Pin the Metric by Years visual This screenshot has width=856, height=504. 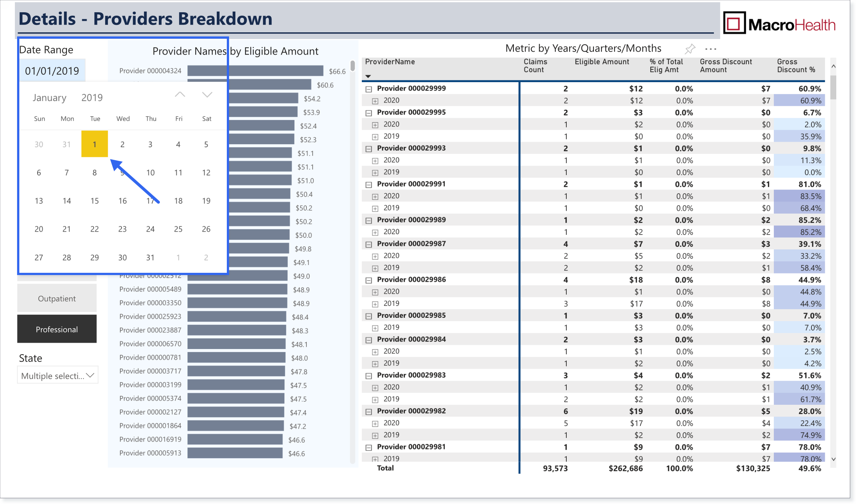coord(690,49)
